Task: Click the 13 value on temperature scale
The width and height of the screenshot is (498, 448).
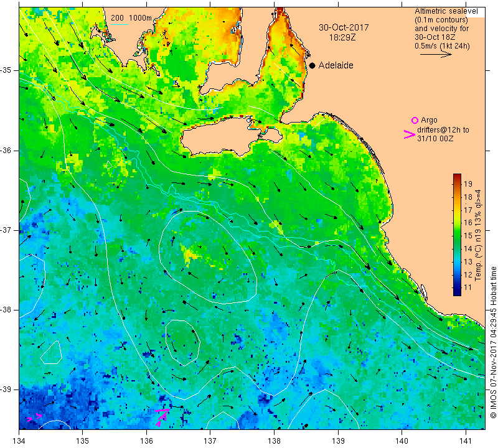Action: tap(468, 261)
